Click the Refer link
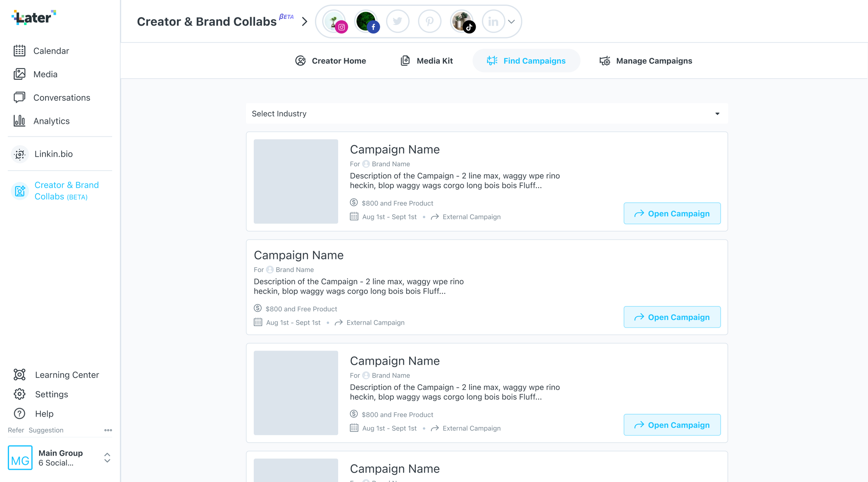Screen dimensions: 868x482 tap(16, 430)
